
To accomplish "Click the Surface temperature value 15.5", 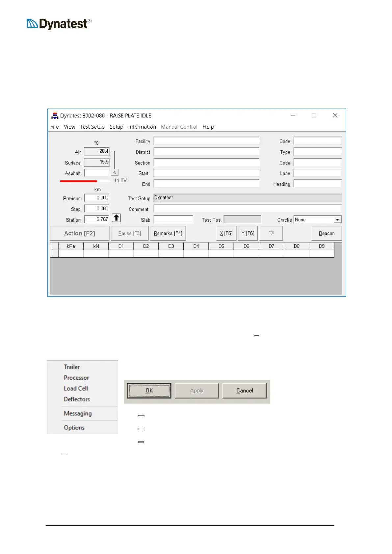I will coord(96,162).
